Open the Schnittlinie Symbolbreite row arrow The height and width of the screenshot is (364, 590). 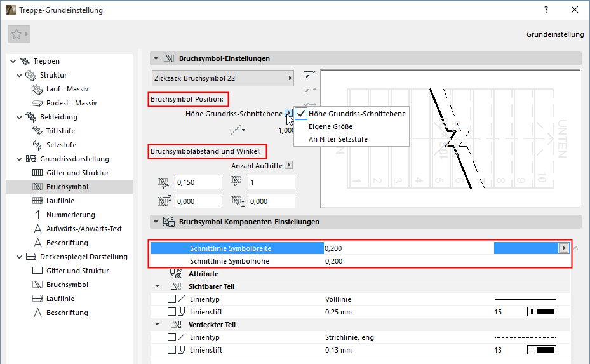563,248
